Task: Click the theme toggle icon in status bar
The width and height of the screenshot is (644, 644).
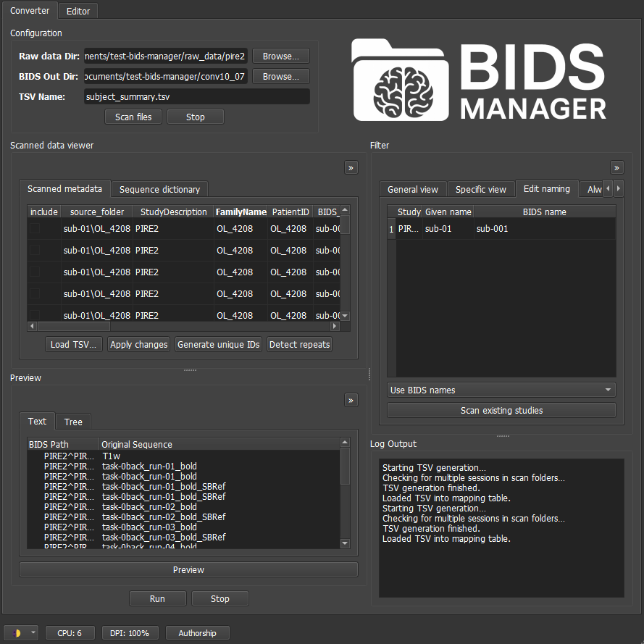Action: pos(17,633)
